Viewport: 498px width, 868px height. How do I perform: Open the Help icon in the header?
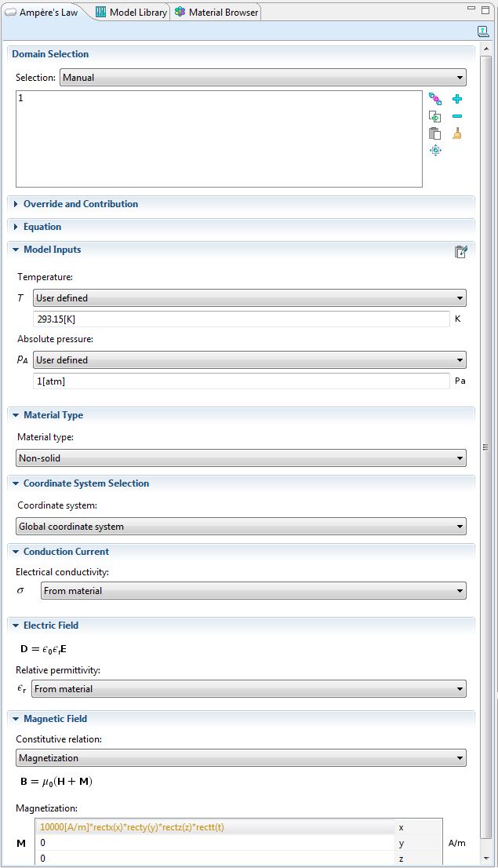[x=483, y=31]
